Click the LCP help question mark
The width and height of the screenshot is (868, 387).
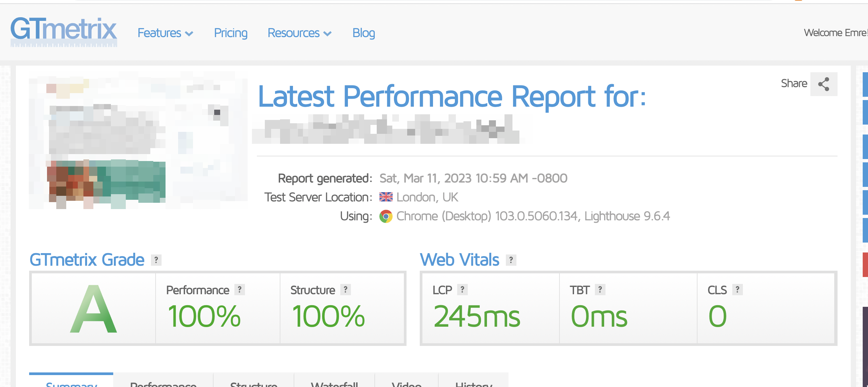(462, 290)
